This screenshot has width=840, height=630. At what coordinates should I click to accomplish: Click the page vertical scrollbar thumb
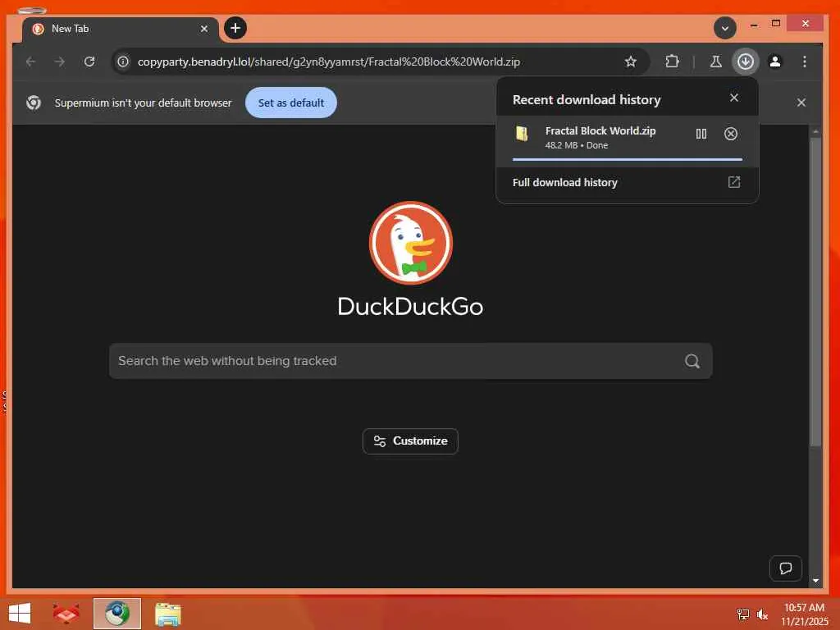815,292
